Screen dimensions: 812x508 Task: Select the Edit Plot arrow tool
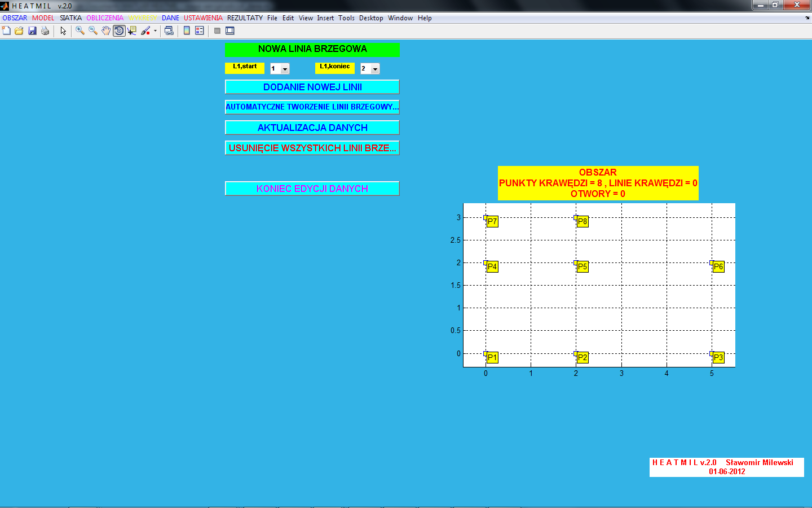(x=63, y=31)
